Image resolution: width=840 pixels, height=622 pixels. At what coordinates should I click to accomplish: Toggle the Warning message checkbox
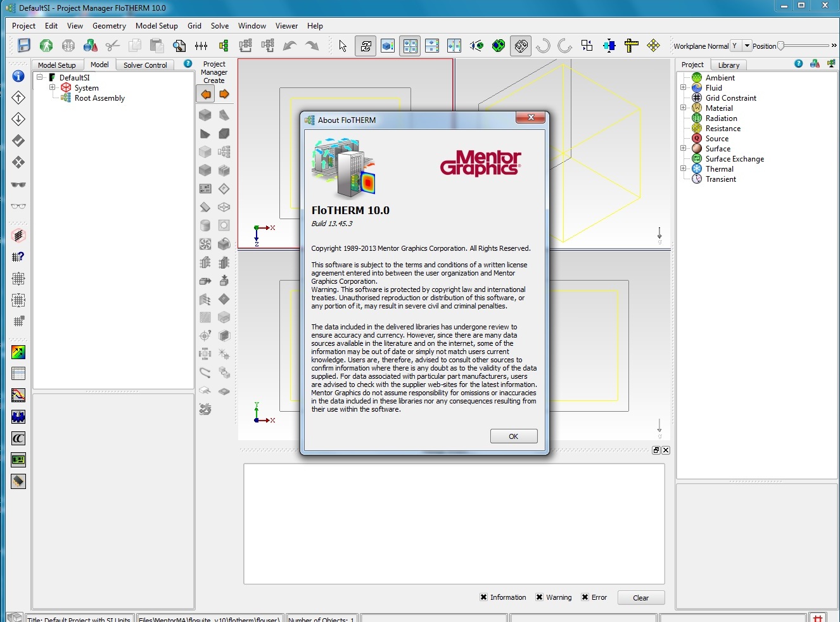pyautogui.click(x=540, y=597)
